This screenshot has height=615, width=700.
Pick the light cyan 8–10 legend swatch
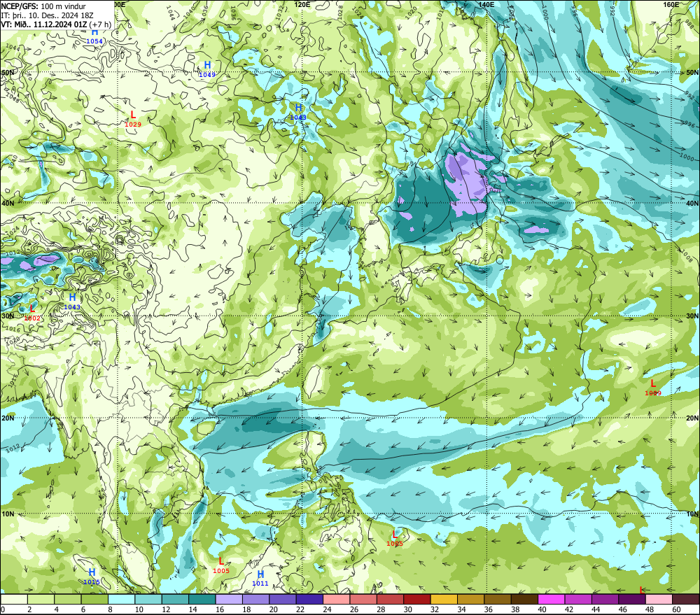click(121, 599)
